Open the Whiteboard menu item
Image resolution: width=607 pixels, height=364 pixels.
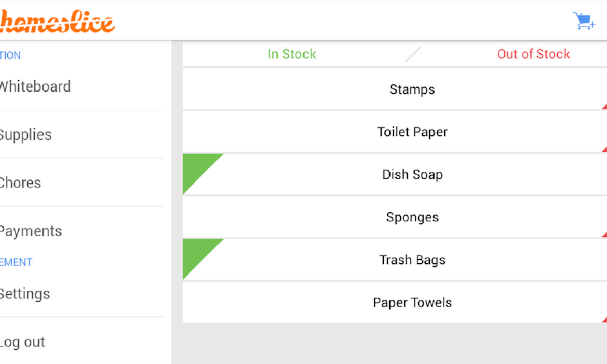(x=35, y=86)
